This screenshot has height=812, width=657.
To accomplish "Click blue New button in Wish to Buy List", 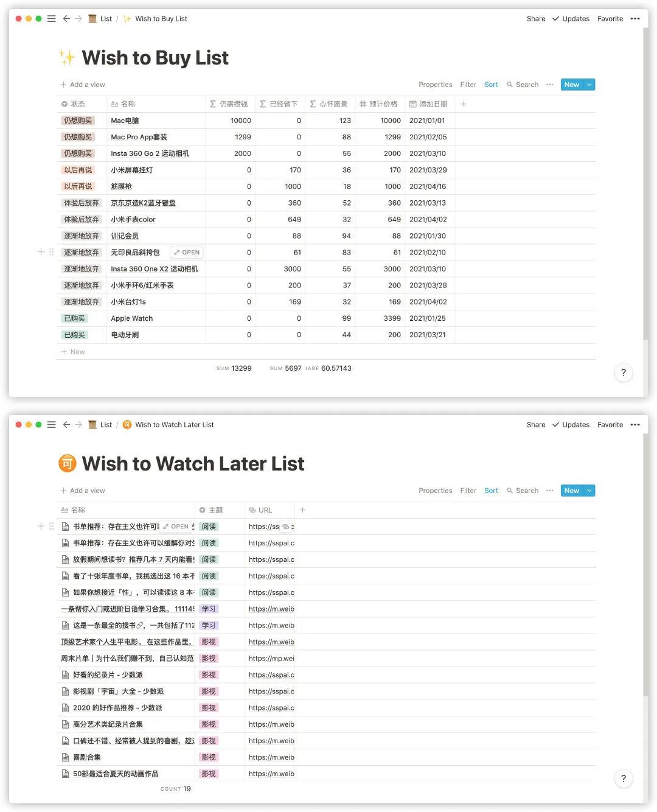I will [x=572, y=85].
